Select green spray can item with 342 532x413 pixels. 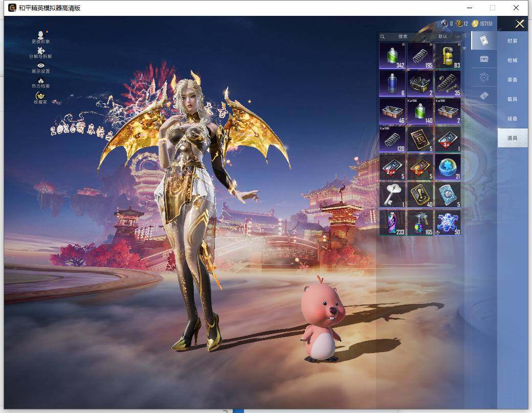[392, 56]
